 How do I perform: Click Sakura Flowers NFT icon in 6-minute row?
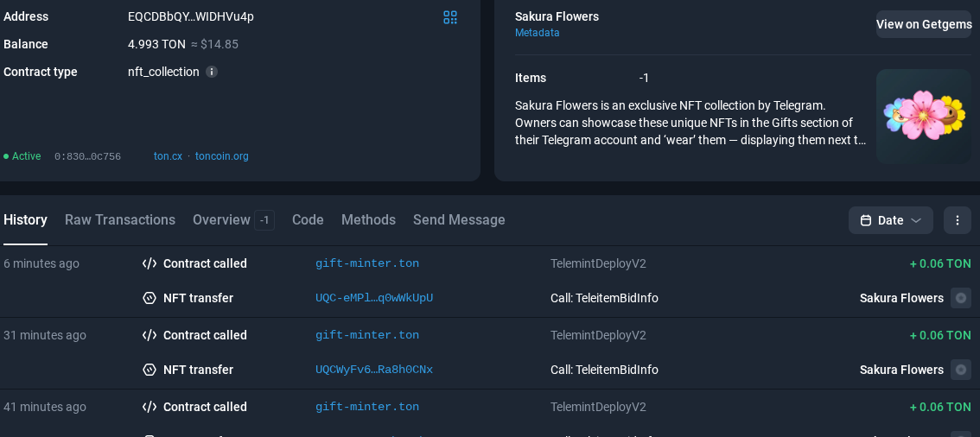960,298
